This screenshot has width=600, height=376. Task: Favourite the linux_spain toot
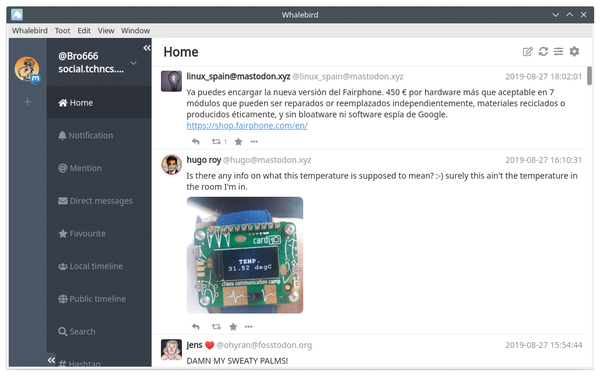pos(238,142)
